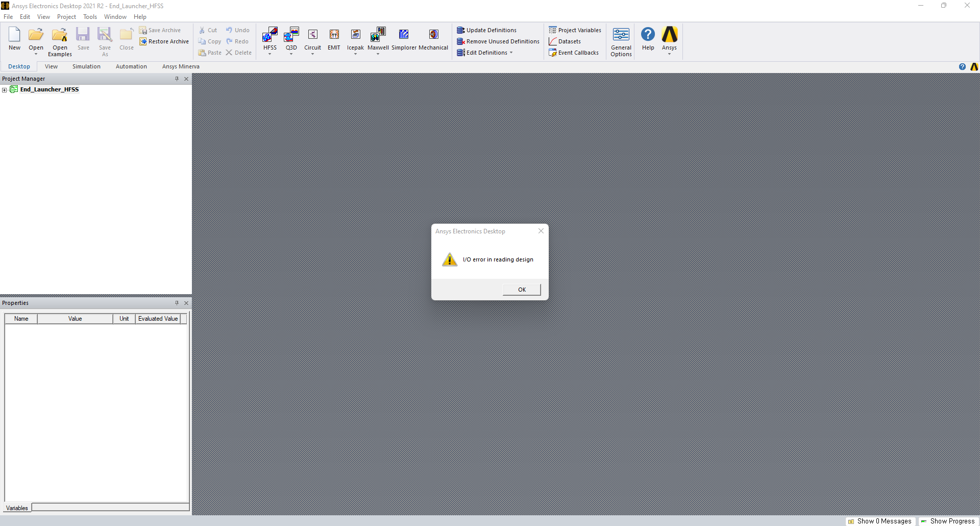Create a New project

[x=14, y=39]
